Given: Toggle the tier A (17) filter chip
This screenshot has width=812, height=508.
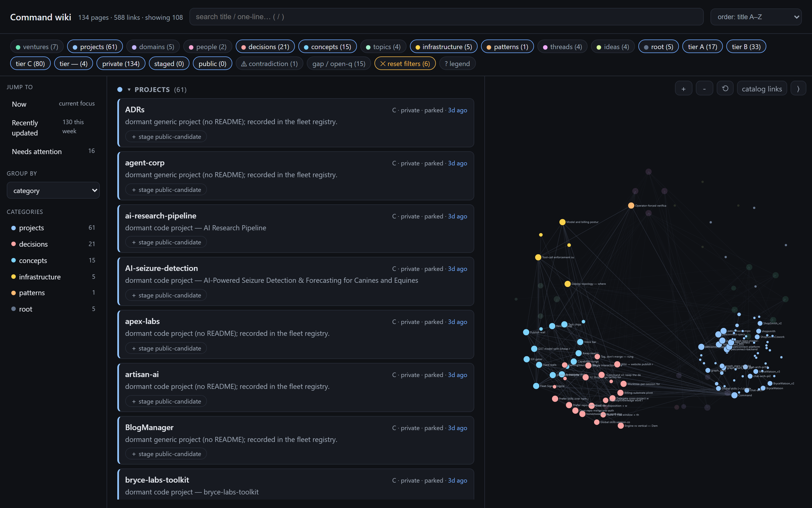Looking at the screenshot, I should (702, 47).
